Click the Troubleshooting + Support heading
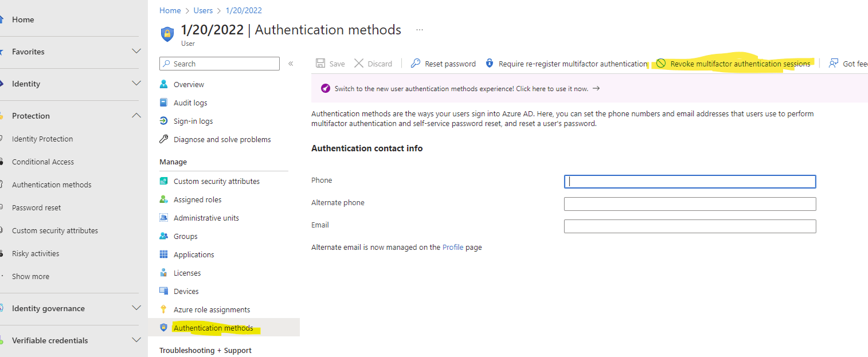Image resolution: width=868 pixels, height=357 pixels. (x=205, y=350)
